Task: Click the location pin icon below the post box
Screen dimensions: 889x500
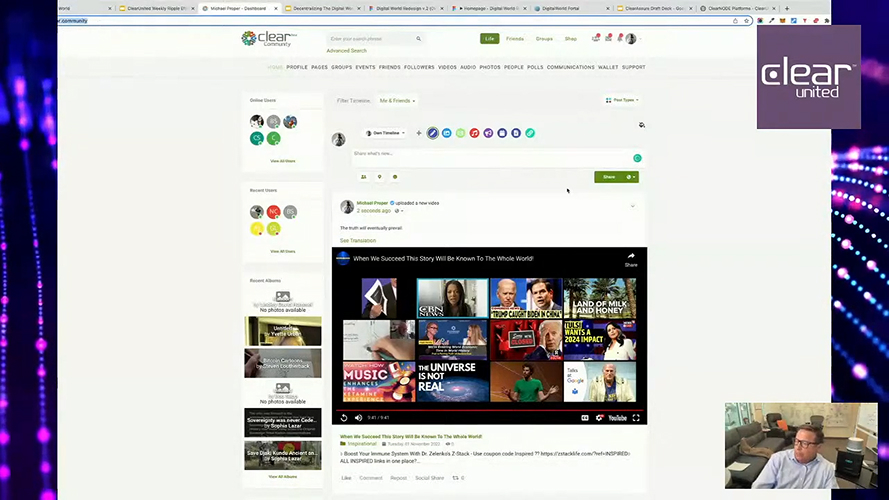Action: click(379, 177)
